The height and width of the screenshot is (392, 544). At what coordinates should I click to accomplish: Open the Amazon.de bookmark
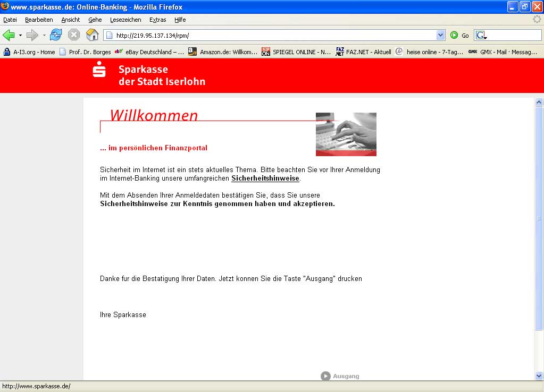coord(223,52)
